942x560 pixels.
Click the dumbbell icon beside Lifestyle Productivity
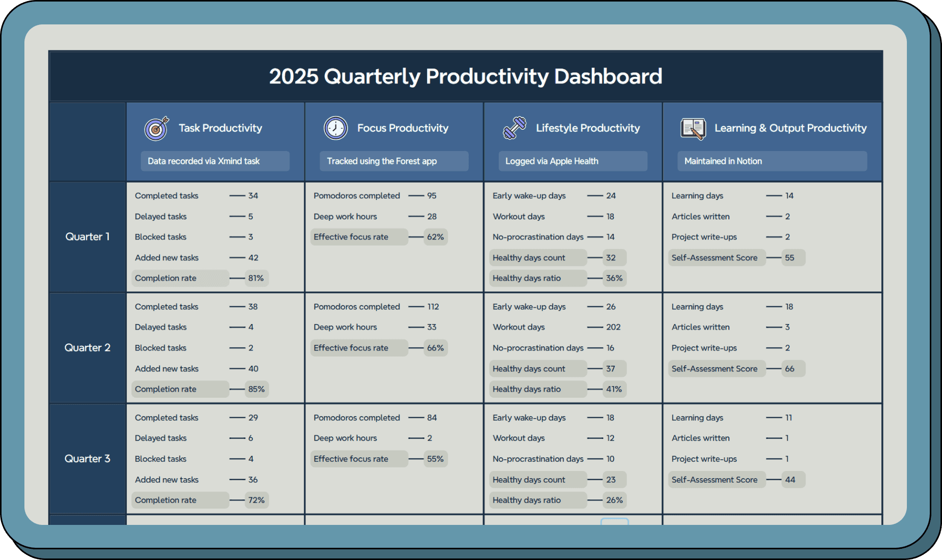[514, 128]
